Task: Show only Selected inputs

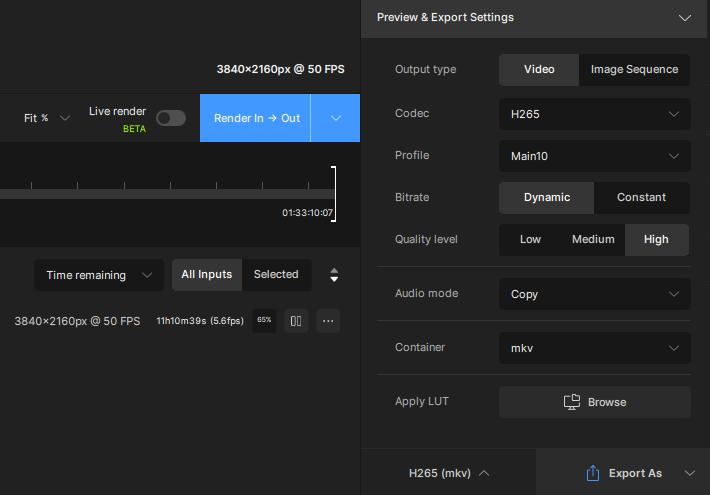Action: [x=276, y=275]
